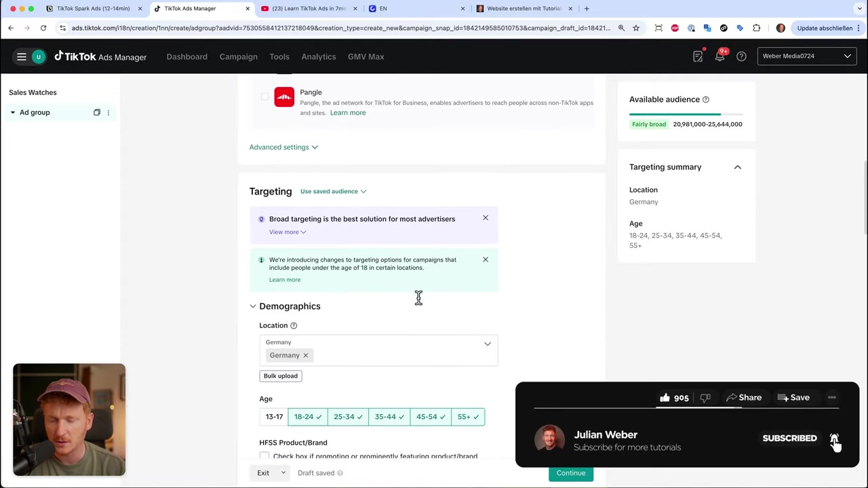Image resolution: width=868 pixels, height=488 pixels.
Task: Deselect the 45-54 age group
Action: click(431, 417)
